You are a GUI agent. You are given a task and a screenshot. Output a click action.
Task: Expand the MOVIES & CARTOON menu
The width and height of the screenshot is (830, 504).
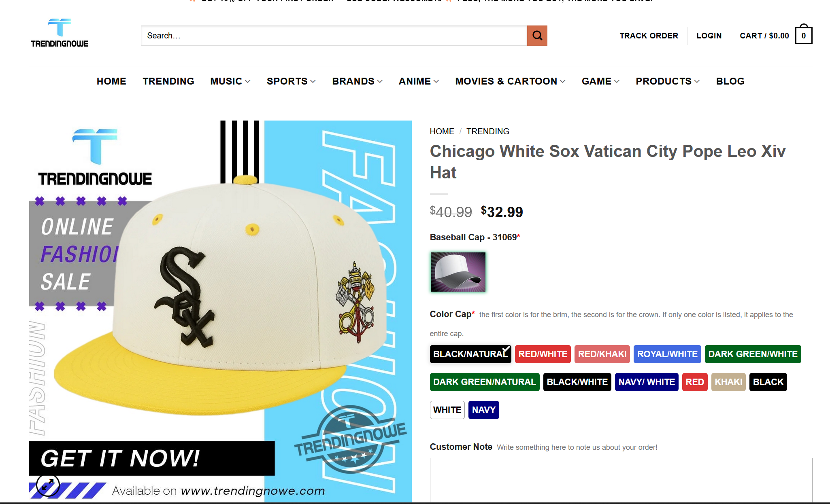coord(510,81)
